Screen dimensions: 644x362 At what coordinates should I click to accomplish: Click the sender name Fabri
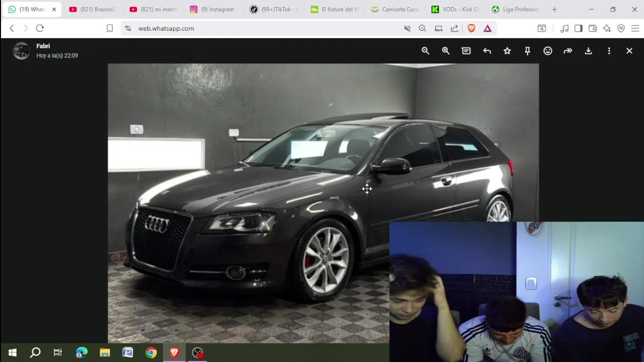pyautogui.click(x=43, y=46)
